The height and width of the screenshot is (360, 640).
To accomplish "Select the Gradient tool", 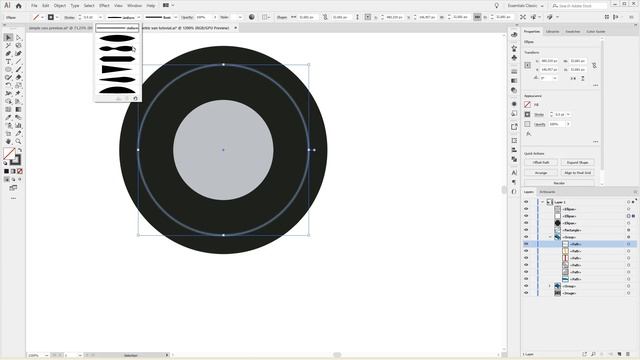I will coord(18,109).
